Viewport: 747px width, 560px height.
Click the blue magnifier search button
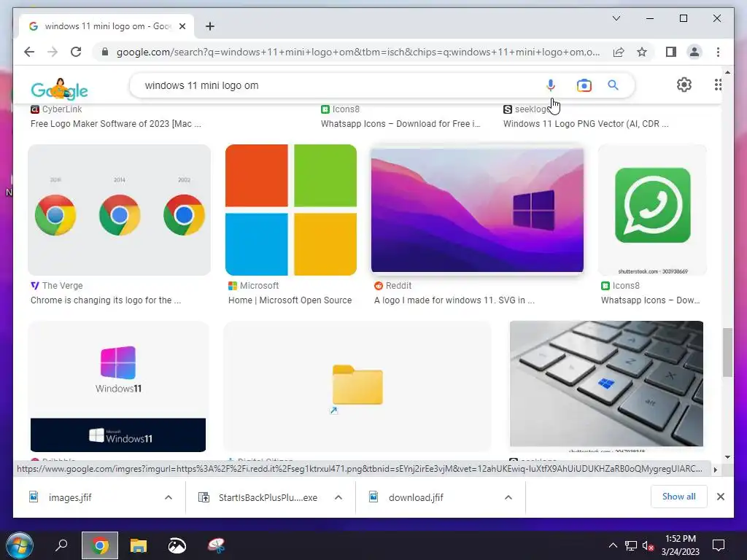coord(613,85)
